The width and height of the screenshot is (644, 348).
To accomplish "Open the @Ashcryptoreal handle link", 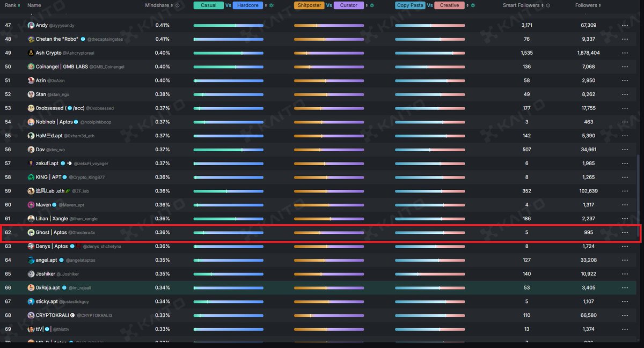I will click(78, 53).
